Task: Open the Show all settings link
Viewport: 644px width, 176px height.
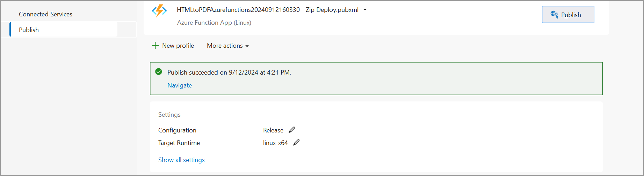Action: pyautogui.click(x=181, y=160)
